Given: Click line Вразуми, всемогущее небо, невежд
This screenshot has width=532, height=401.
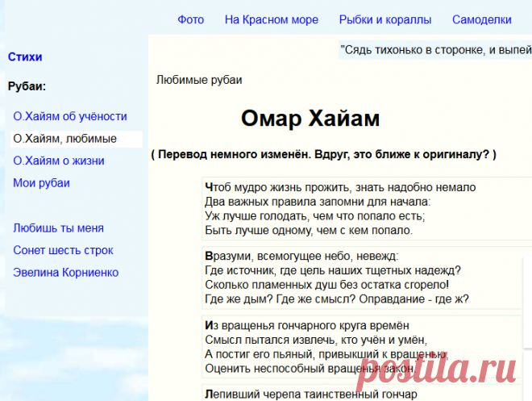Looking at the screenshot, I should point(302,256).
